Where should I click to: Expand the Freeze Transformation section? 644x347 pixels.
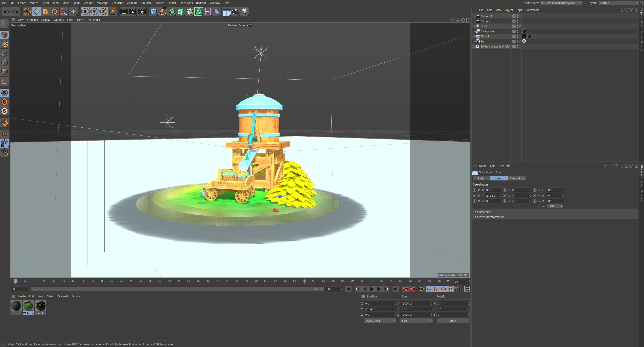coord(475,217)
